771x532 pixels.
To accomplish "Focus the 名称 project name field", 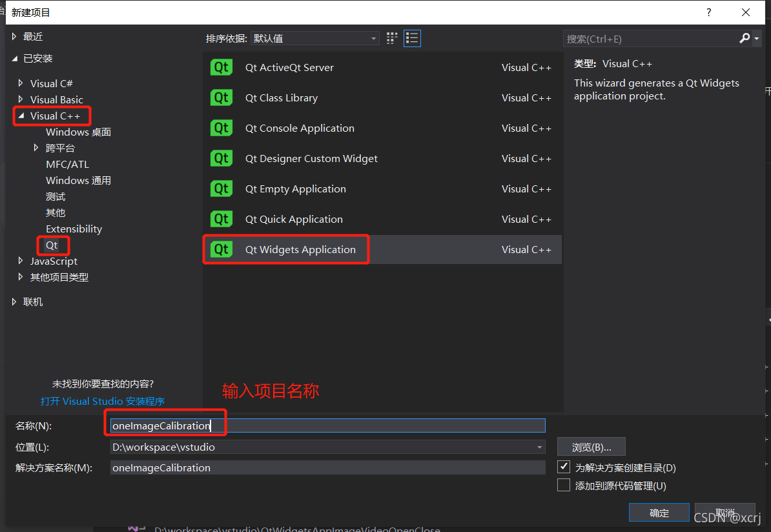I will [x=327, y=426].
